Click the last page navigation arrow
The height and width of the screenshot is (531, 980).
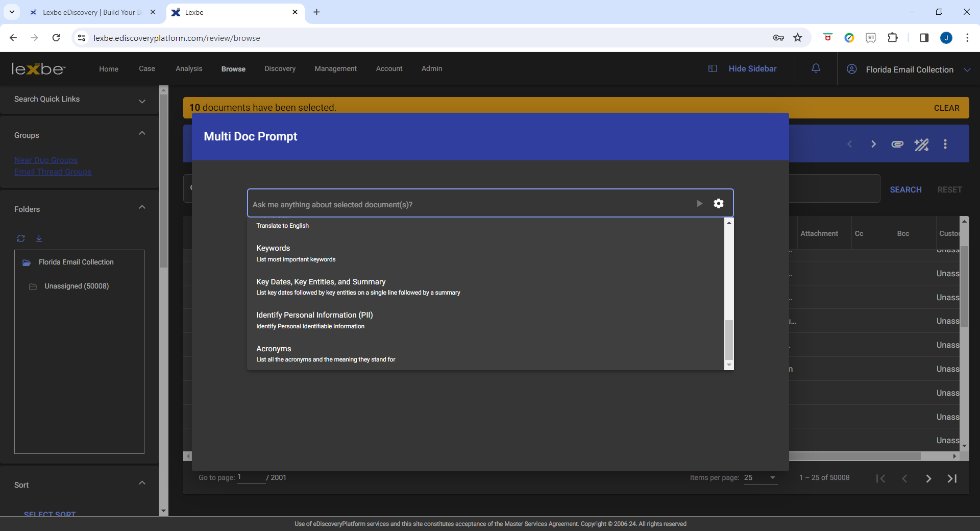tap(951, 478)
